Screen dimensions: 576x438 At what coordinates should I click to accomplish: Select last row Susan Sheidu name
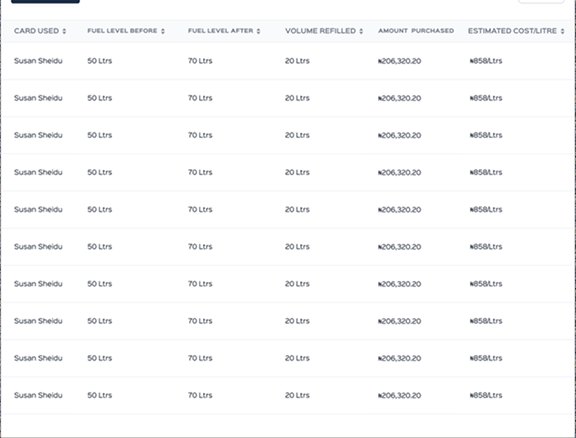pyautogui.click(x=38, y=395)
